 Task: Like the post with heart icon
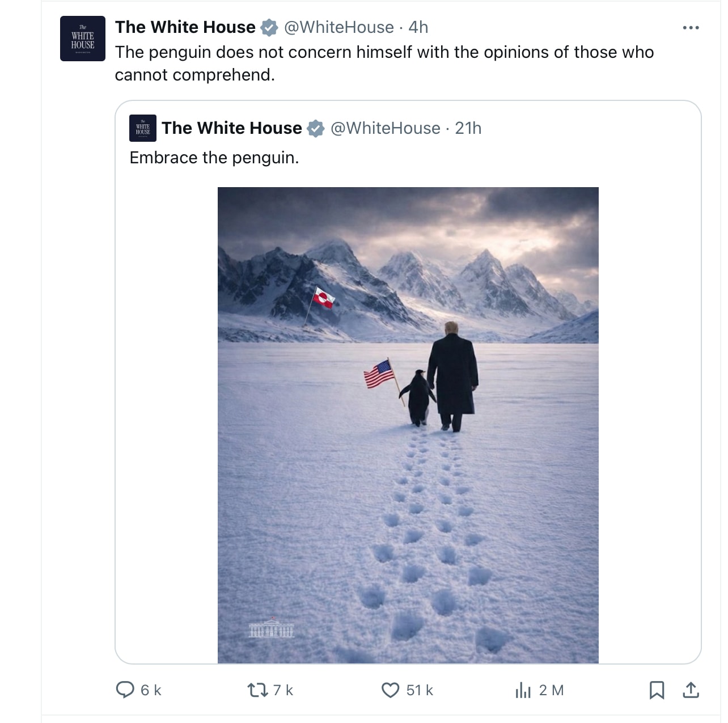[390, 690]
